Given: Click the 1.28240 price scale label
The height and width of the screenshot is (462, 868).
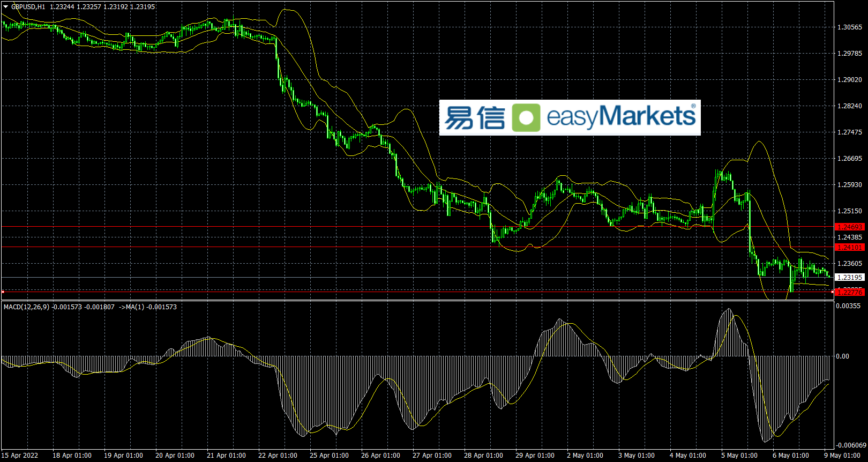Looking at the screenshot, I should 850,106.
